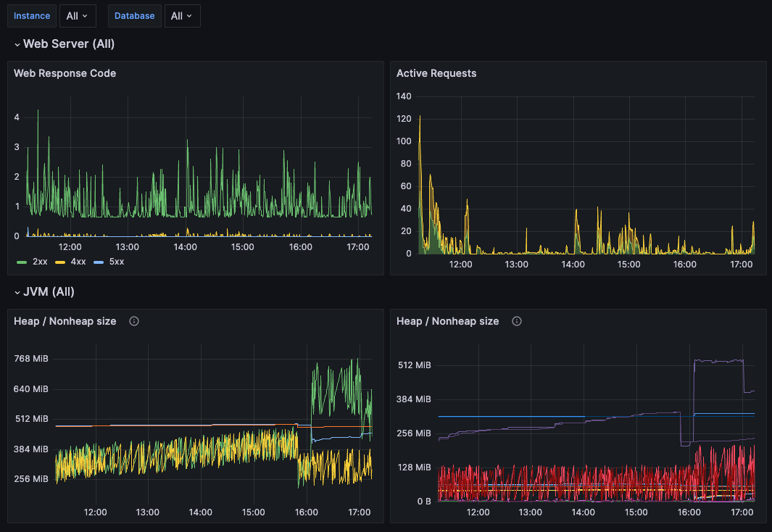The image size is (772, 532).
Task: Click info icon on right Heap / Nonheap panel
Action: coord(517,321)
